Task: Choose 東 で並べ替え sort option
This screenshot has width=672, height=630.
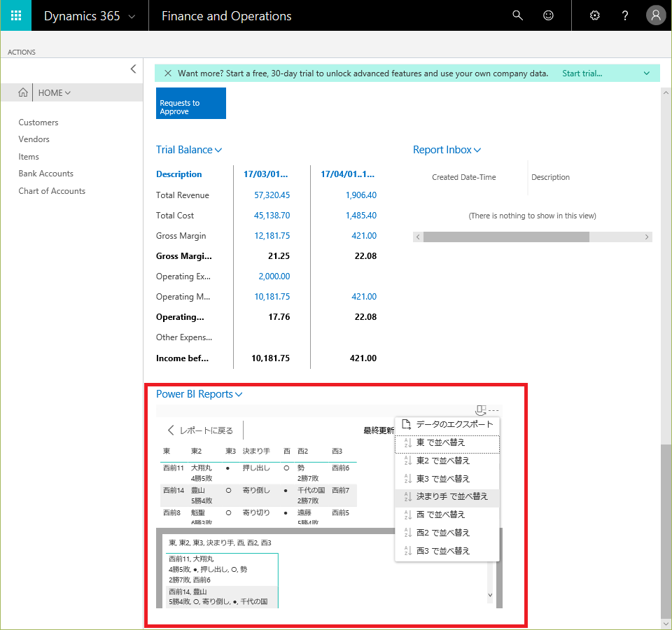Action: [x=447, y=442]
